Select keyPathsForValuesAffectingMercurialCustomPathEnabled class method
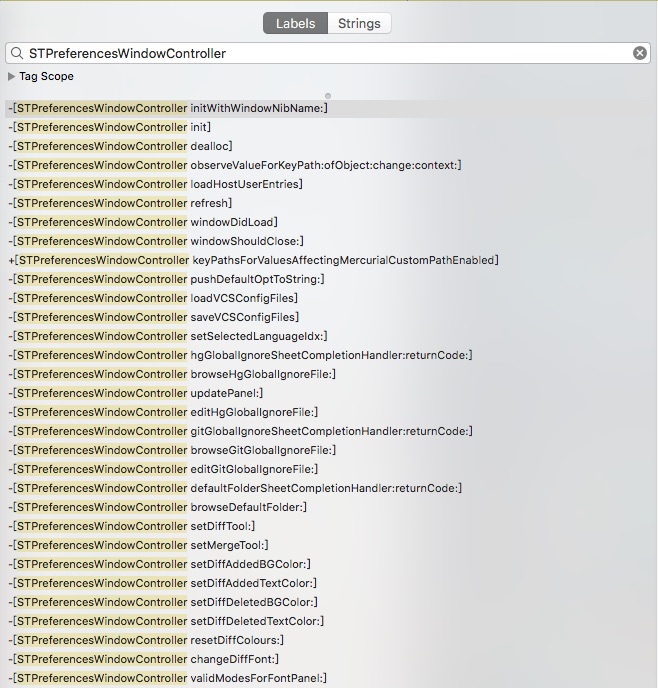658x688 pixels. 253,260
